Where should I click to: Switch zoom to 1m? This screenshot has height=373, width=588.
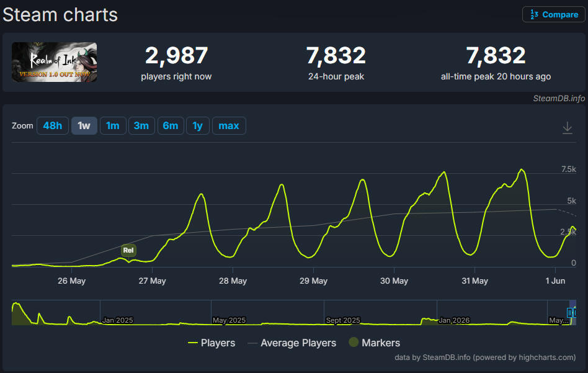pos(113,126)
